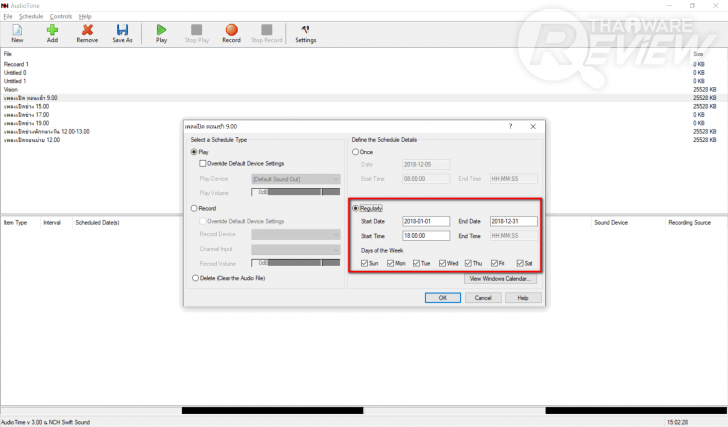This screenshot has width=728, height=427.
Task: Toggle the Tue checkbox
Action: (x=416, y=263)
